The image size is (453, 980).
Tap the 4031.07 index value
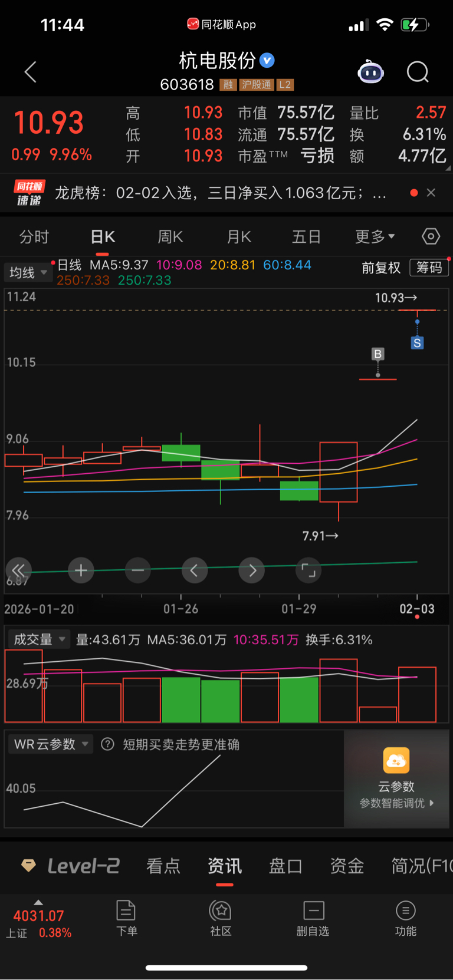coord(38,916)
